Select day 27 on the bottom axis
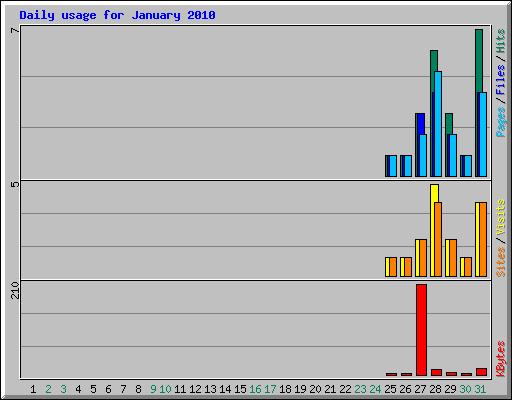This screenshot has height=400, width=512. pyautogui.click(x=420, y=389)
